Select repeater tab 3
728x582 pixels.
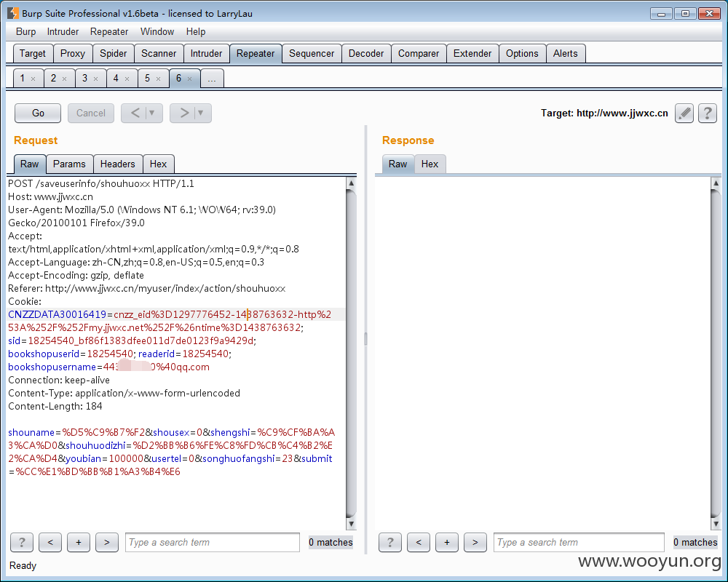point(84,78)
